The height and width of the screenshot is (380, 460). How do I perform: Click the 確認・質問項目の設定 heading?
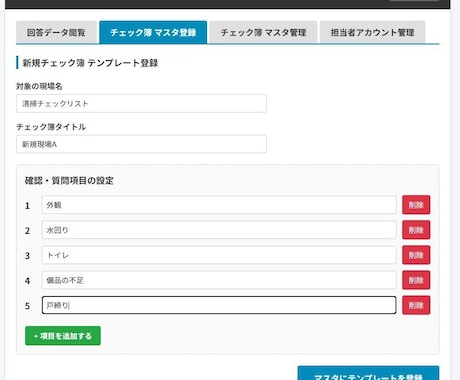69,180
